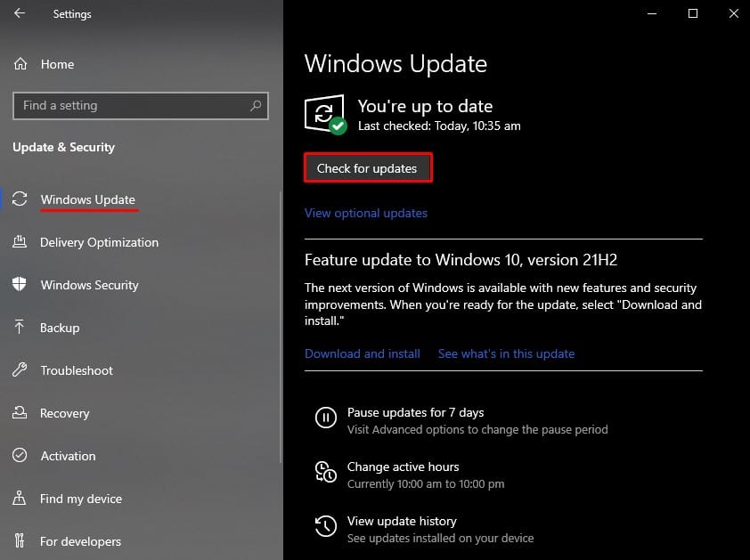Viewport: 750px width, 560px height.
Task: Click the Find my device icon
Action: (19, 498)
